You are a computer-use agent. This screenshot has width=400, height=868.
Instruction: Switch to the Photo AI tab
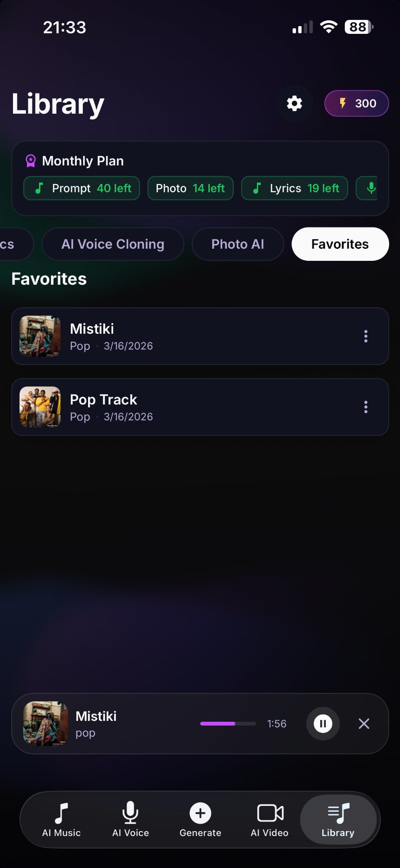(238, 244)
